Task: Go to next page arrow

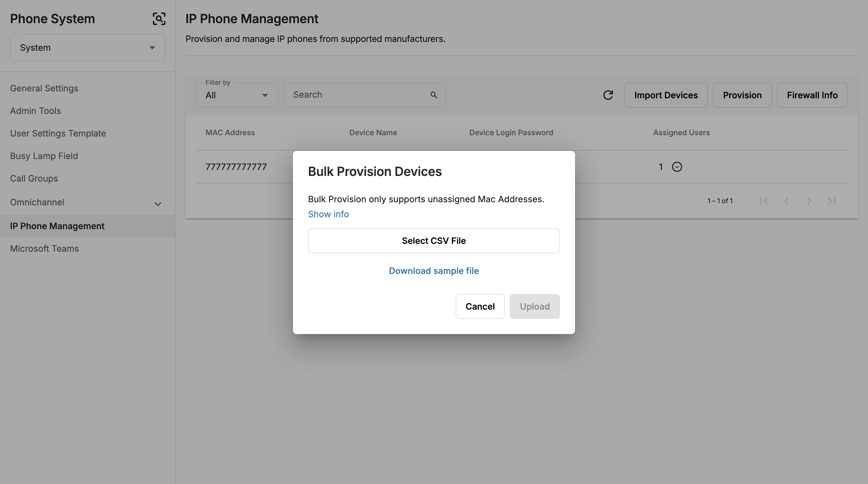Action: (809, 201)
